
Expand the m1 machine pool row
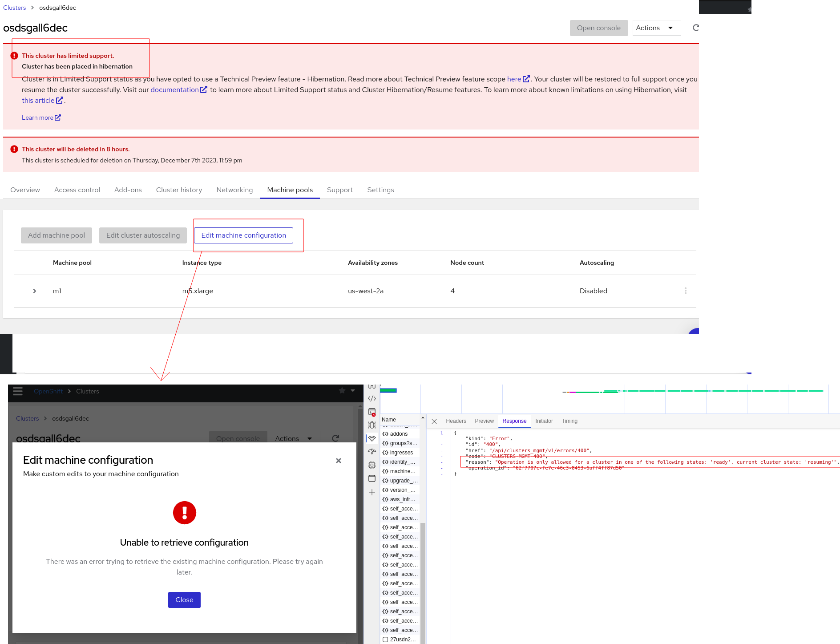tap(35, 291)
